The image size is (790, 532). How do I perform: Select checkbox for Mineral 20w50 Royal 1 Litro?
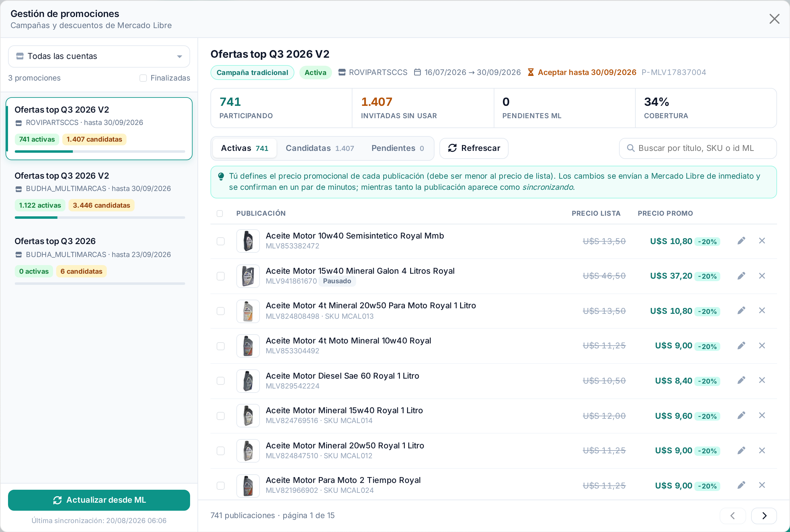coord(220,451)
